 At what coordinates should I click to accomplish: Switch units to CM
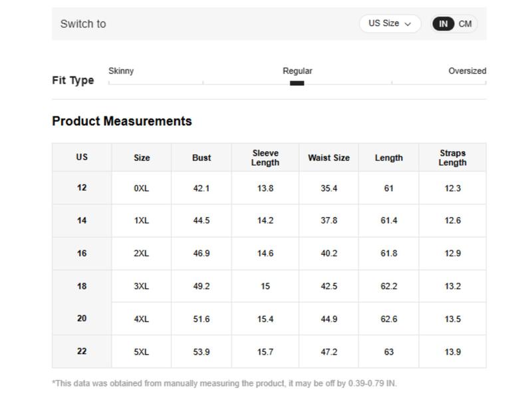pos(465,24)
